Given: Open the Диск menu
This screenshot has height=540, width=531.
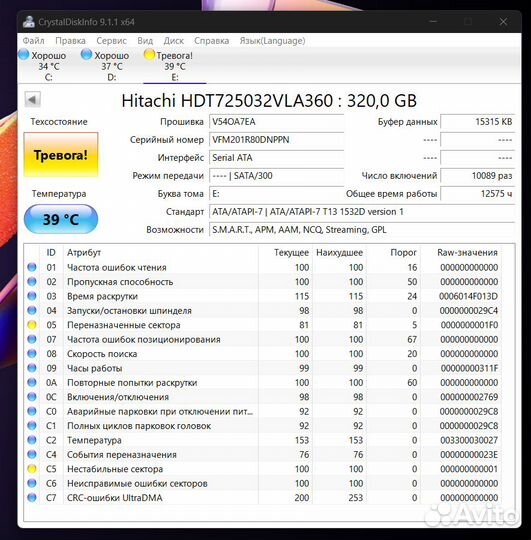Looking at the screenshot, I should pyautogui.click(x=174, y=41).
